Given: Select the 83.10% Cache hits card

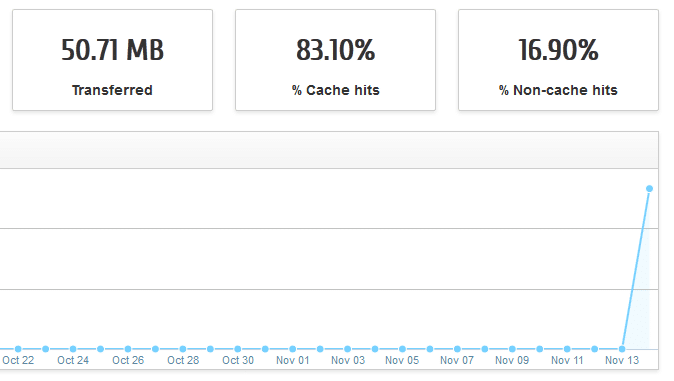Looking at the screenshot, I should point(335,60).
